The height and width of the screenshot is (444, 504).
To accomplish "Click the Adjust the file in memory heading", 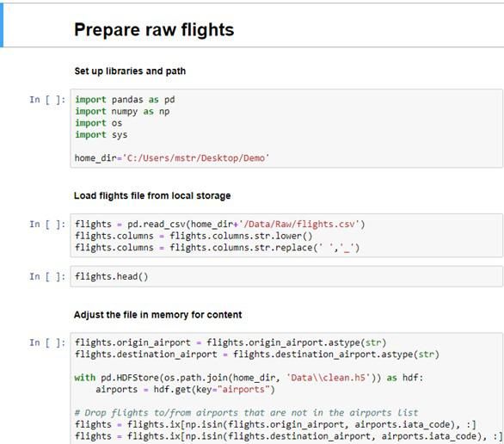I will 157,314.
